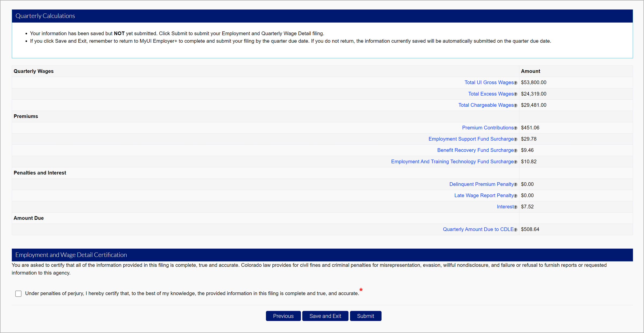644x333 pixels.
Task: Click the Quarterly Amount Due to CDLE link
Action: coord(478,229)
